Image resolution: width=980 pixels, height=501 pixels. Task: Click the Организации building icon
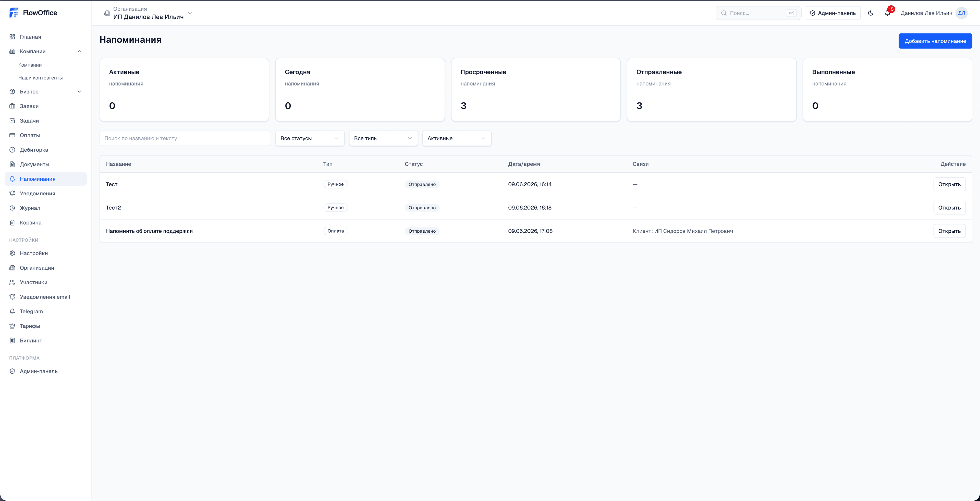point(12,268)
